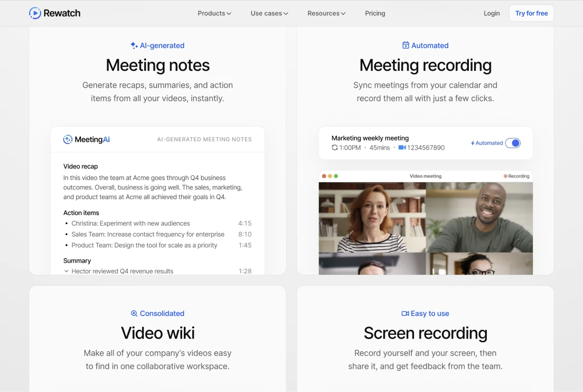This screenshot has width=583, height=392.
Task: Click the AI-generated label text
Action: point(162,45)
